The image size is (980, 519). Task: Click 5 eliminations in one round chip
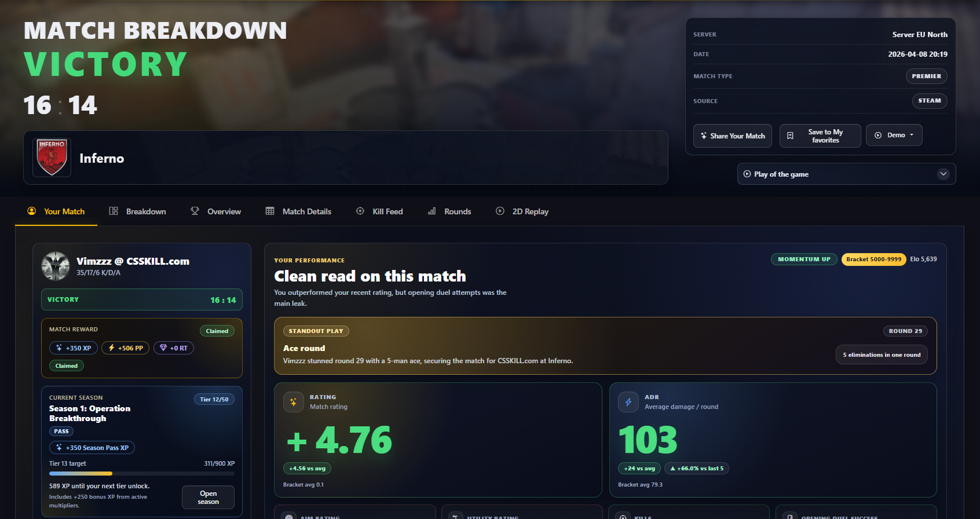(882, 354)
